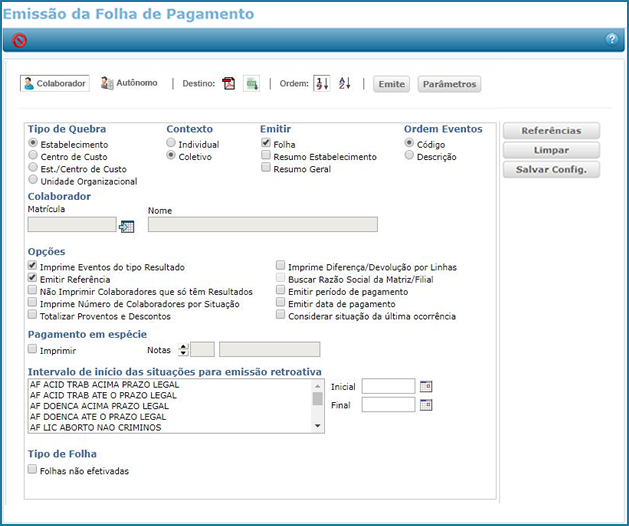Enable Resumo Estabelecimento checkbox
This screenshot has height=526, width=629.
click(x=266, y=157)
